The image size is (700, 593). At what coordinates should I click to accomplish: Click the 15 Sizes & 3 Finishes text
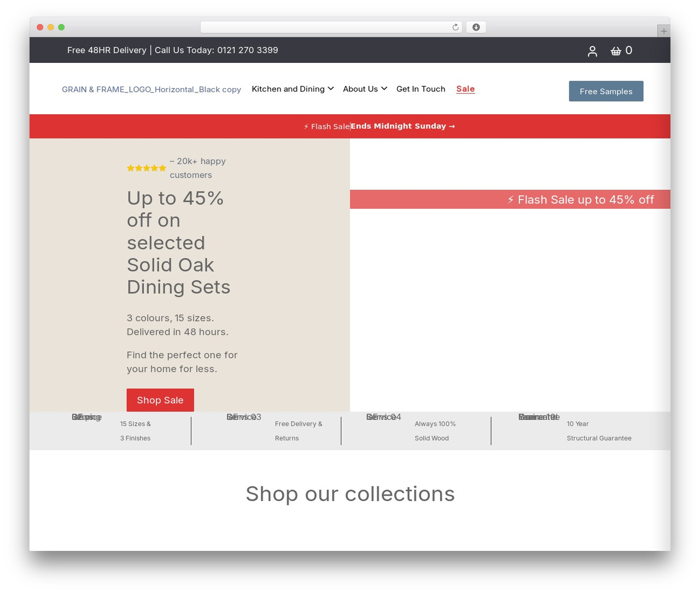(135, 431)
